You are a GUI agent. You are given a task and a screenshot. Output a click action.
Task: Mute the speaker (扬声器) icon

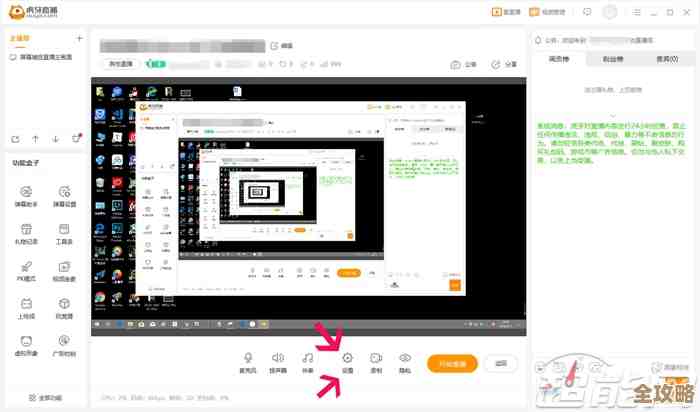pyautogui.click(x=279, y=358)
